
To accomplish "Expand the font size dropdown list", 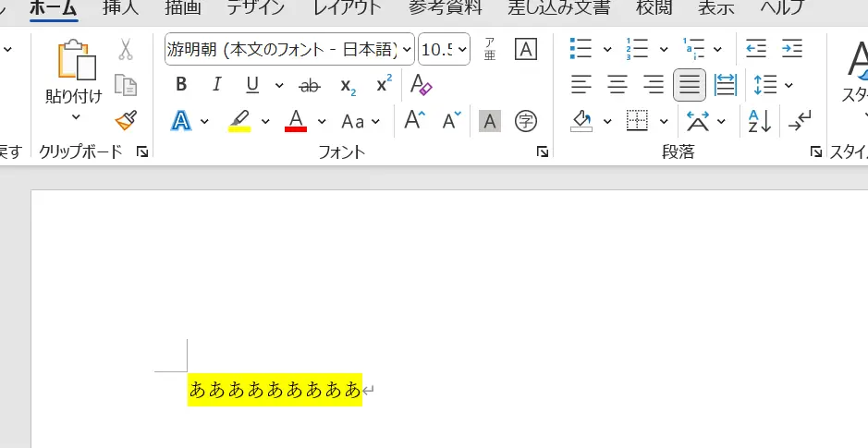I will (x=462, y=49).
